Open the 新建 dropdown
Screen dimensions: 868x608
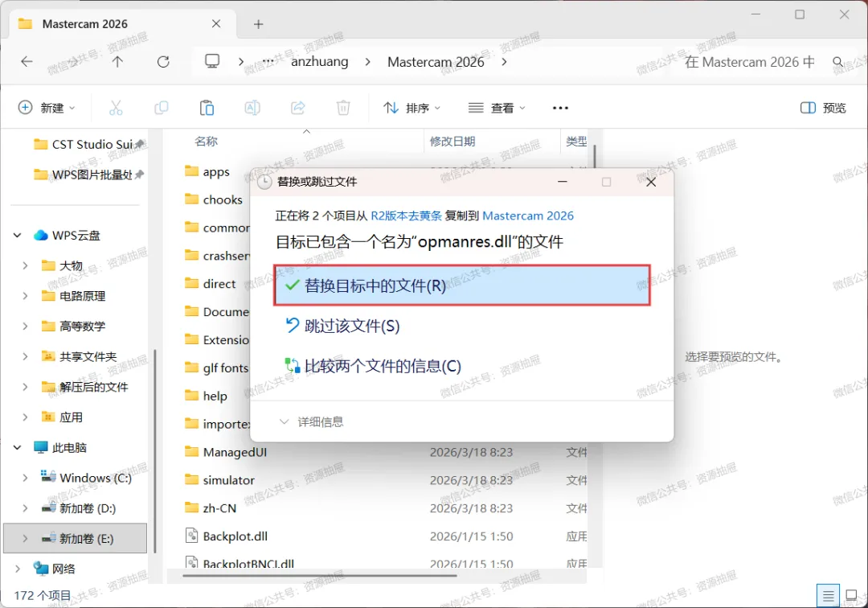click(47, 108)
